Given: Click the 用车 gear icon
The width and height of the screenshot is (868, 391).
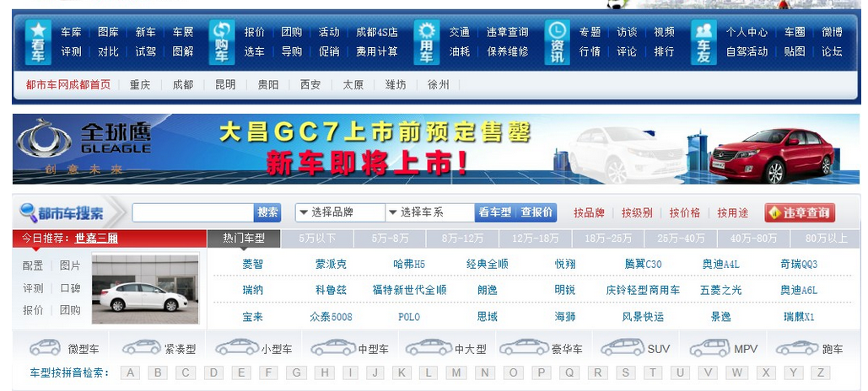Looking at the screenshot, I should pos(427,42).
